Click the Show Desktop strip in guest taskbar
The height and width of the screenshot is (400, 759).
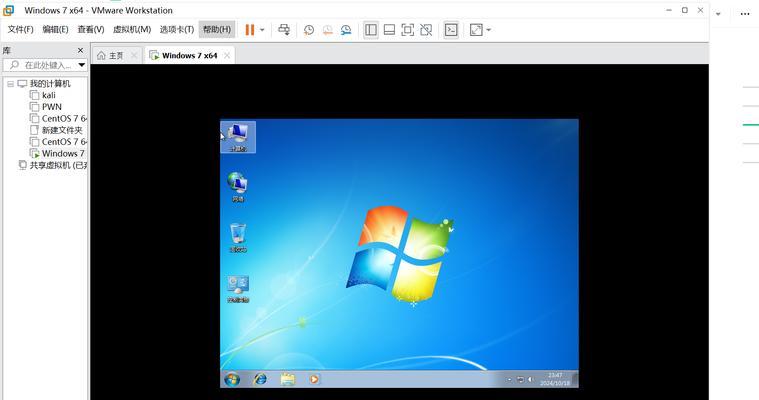pos(576,379)
